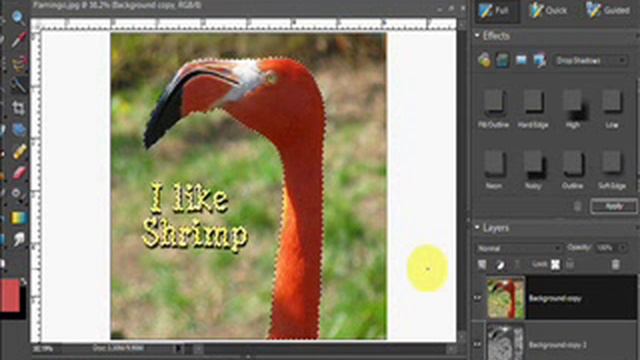Click the canvas horizontal scrollbar
Image resolution: width=640 pixels, height=360 pixels.
coord(324,349)
